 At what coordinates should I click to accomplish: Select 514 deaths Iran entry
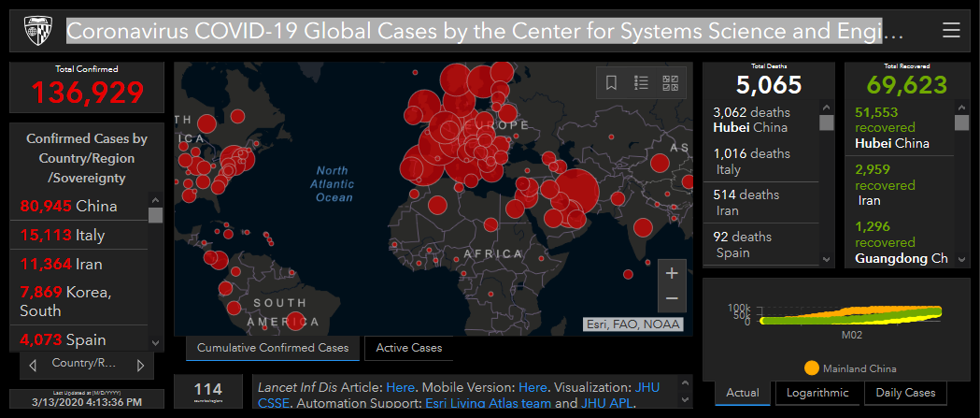(760, 203)
